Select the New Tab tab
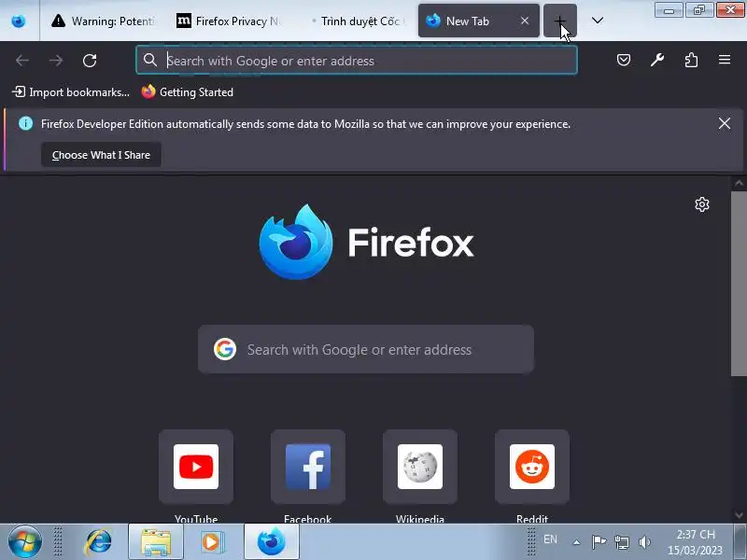This screenshot has width=747, height=560. pos(478,21)
